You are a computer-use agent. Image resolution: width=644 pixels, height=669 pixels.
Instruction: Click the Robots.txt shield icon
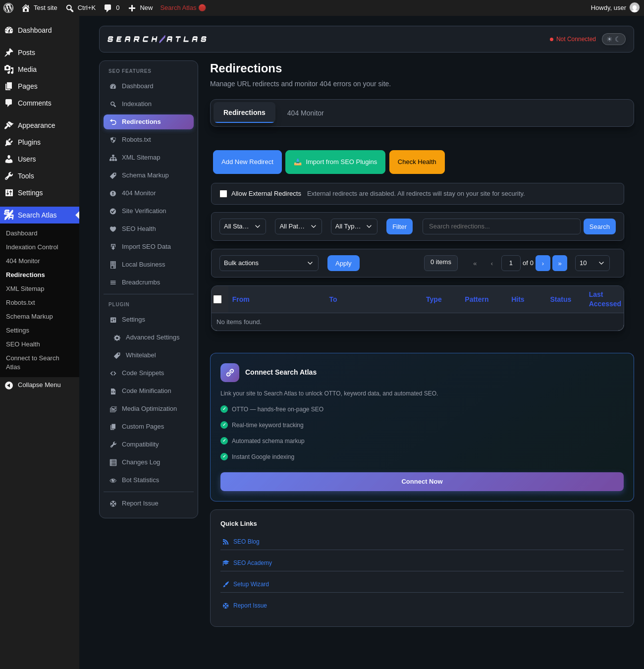pyautogui.click(x=113, y=140)
